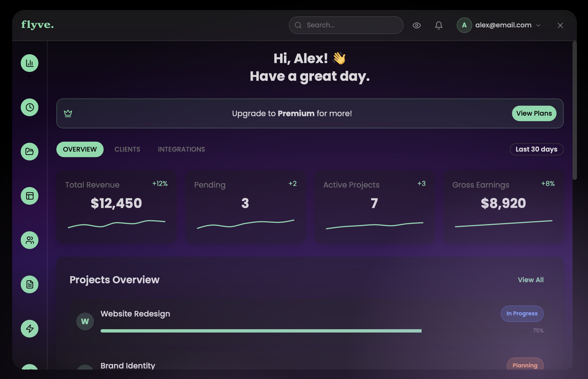The height and width of the screenshot is (379, 588).
Task: Open the clients people icon in the sidebar
Action: 29,240
